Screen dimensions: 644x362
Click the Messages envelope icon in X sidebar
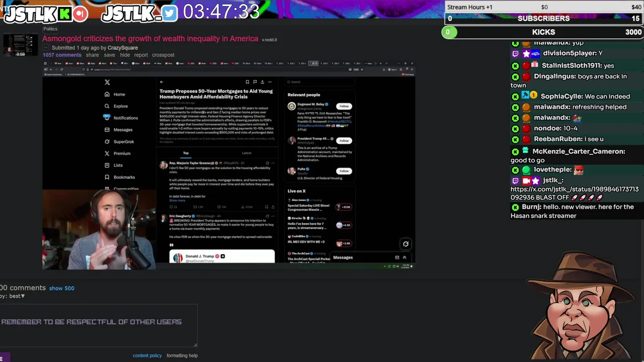[x=107, y=130]
